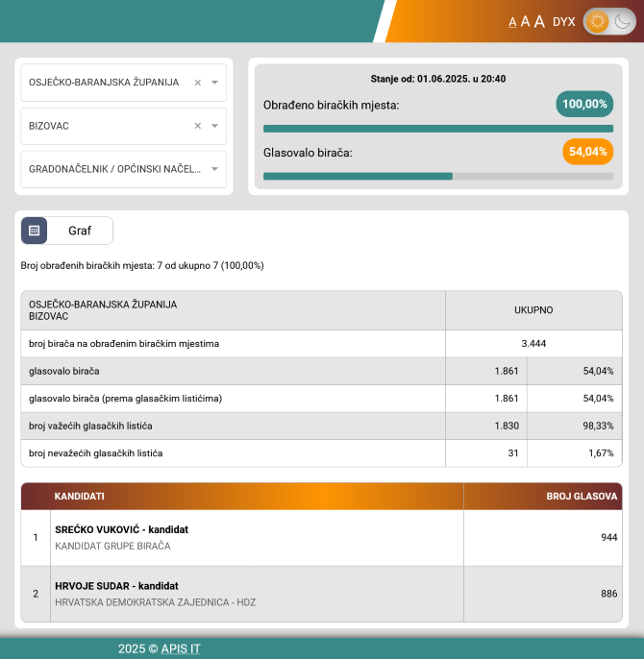Open the Bizovac municipality dropdown arrow
This screenshot has width=644, height=659.
(215, 126)
